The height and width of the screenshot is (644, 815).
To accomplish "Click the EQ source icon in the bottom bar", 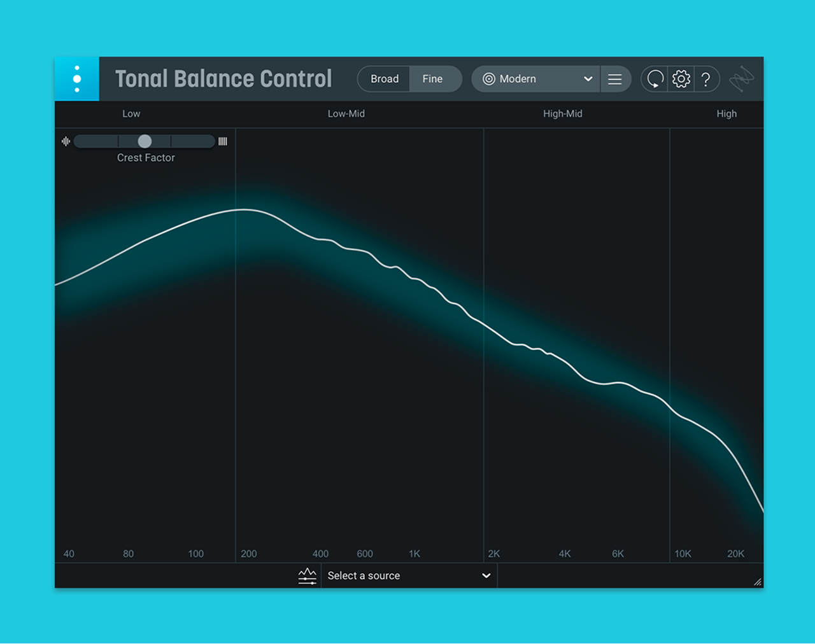I will (x=308, y=576).
